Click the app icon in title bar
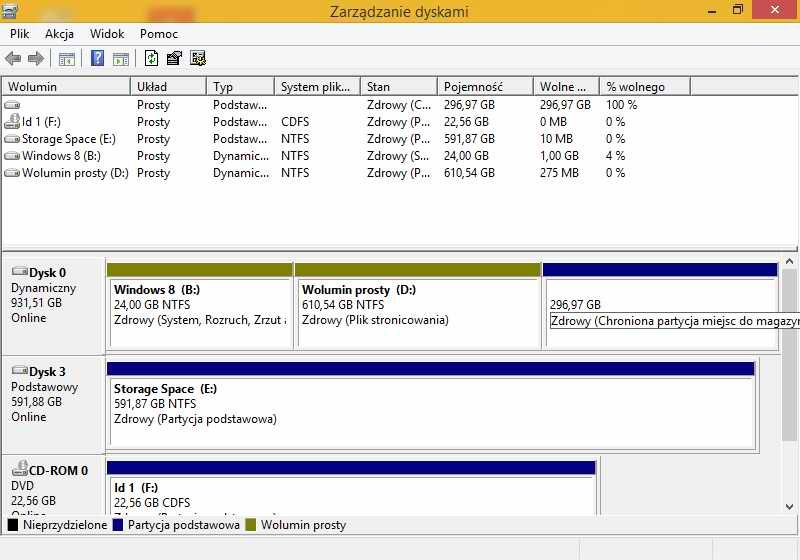This screenshot has height=560, width=800. [10, 10]
